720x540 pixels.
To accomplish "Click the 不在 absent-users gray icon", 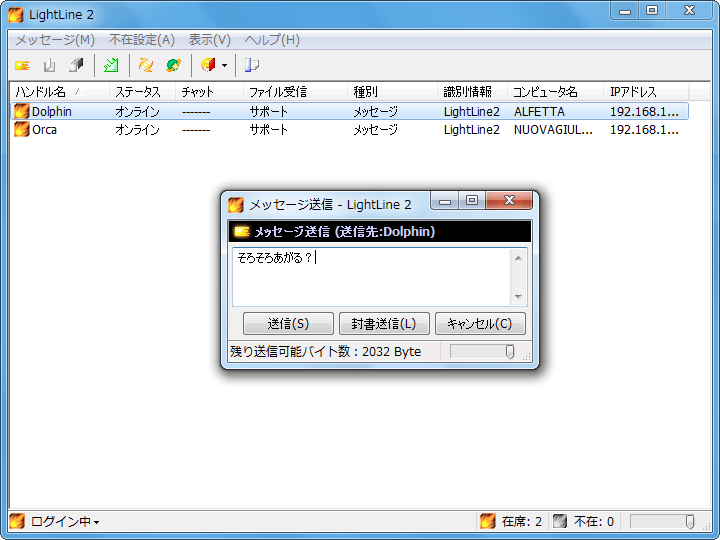I will 560,521.
